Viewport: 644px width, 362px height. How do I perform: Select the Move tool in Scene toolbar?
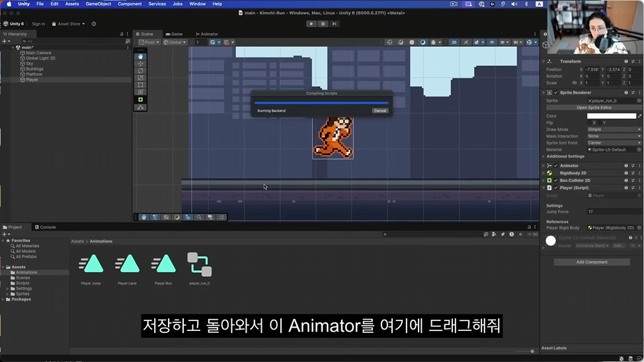click(x=140, y=63)
